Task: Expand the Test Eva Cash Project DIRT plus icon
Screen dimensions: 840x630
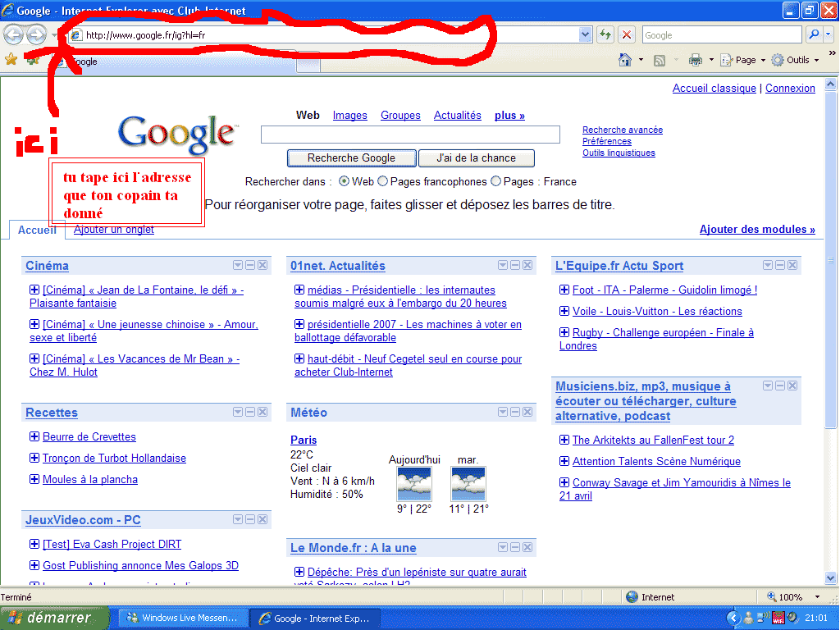Action: [34, 545]
